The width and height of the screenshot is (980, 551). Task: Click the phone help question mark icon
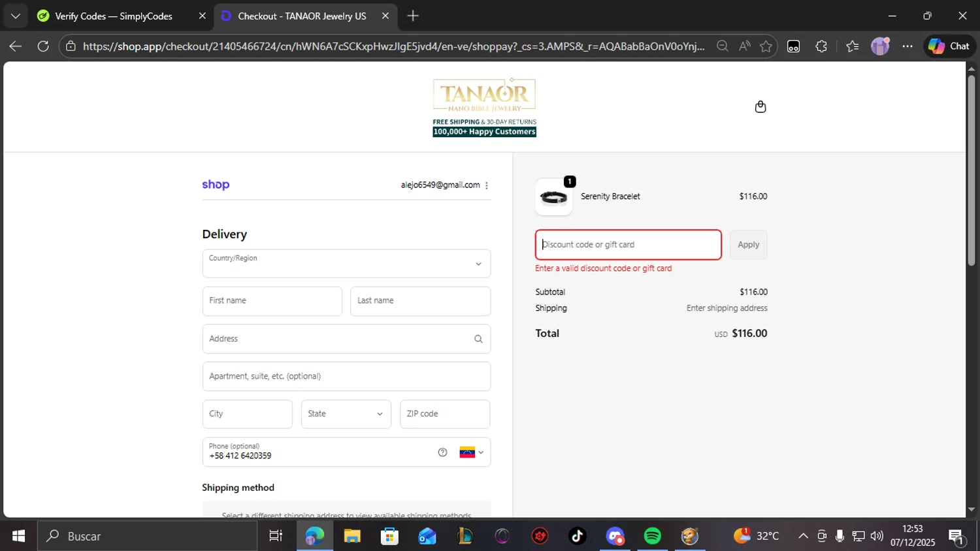[x=442, y=452]
